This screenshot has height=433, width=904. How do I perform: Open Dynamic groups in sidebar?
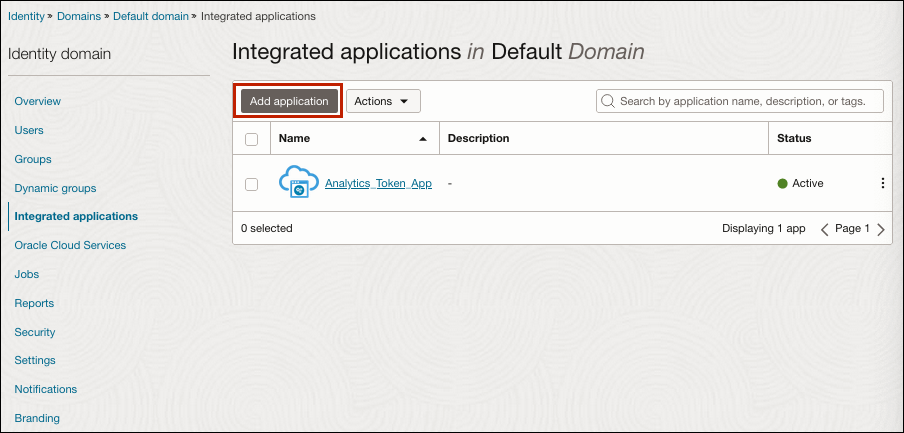pos(55,188)
